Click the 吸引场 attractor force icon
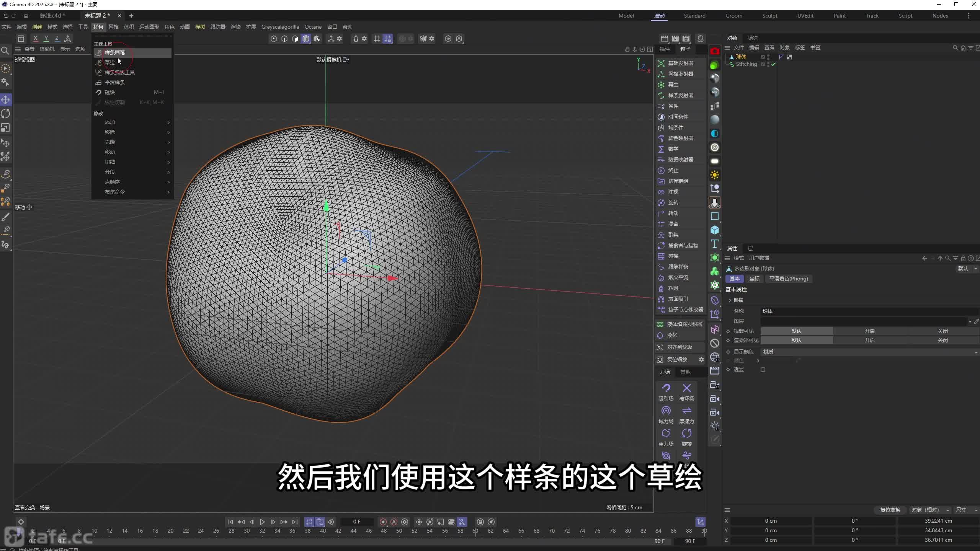The height and width of the screenshot is (551, 980). [666, 388]
